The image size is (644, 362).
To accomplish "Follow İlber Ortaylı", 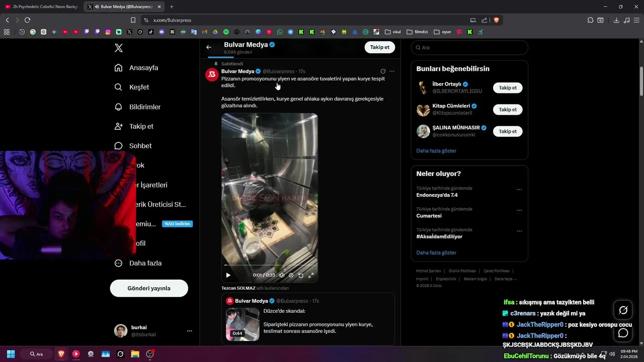I will [x=508, y=87].
